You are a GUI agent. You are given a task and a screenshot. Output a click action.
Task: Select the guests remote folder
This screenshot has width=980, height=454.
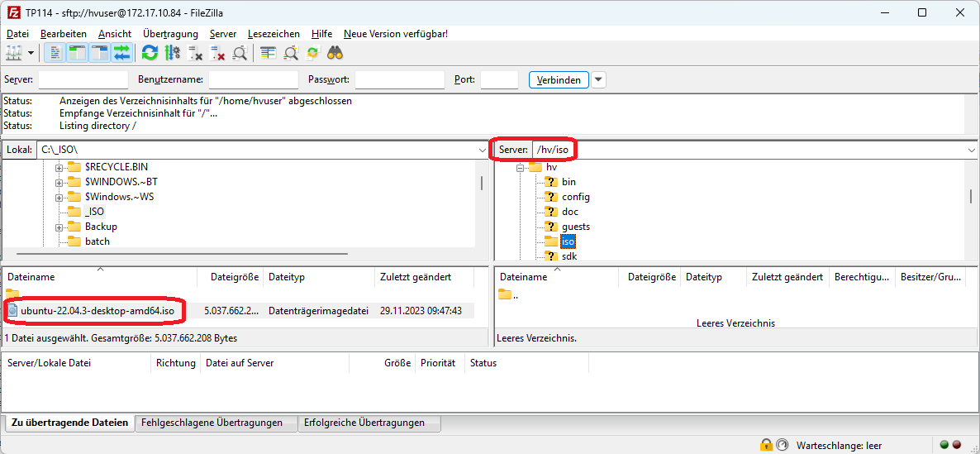pos(576,227)
